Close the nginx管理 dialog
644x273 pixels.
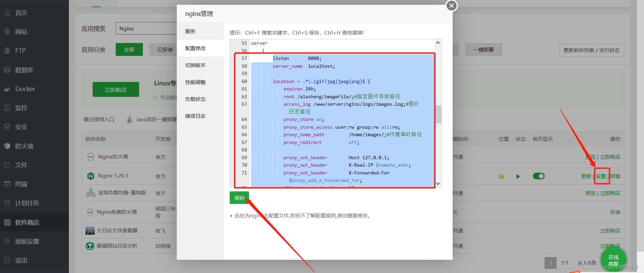click(452, 6)
